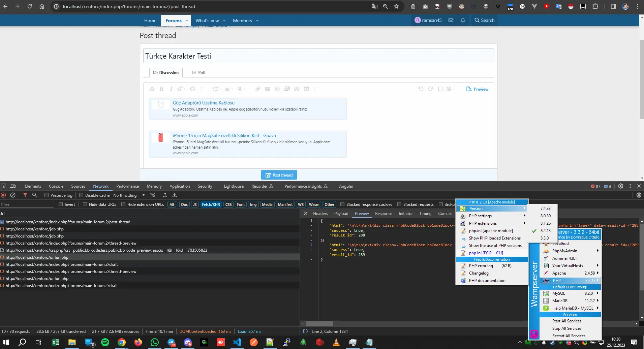Click the export HAR download icon

pos(175,195)
